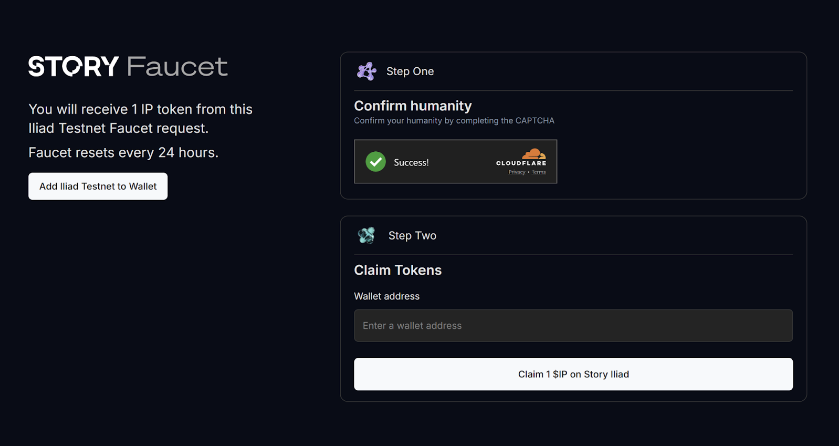
Task: Click the STORY logo wordmark
Action: pos(74,67)
